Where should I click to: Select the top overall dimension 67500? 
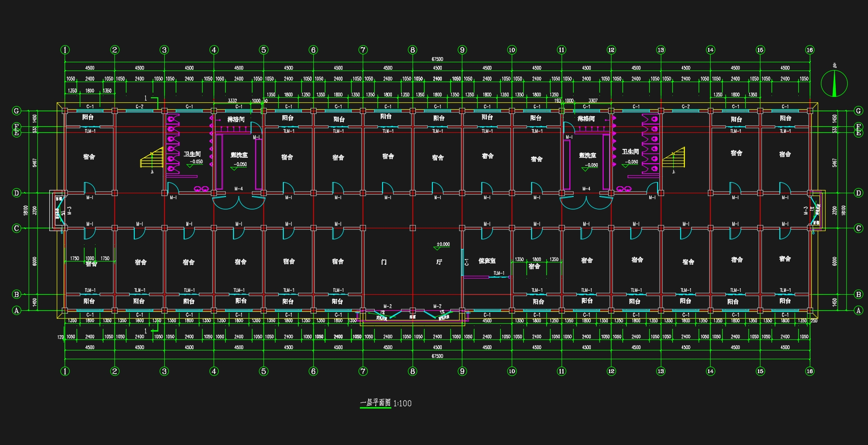(437, 59)
